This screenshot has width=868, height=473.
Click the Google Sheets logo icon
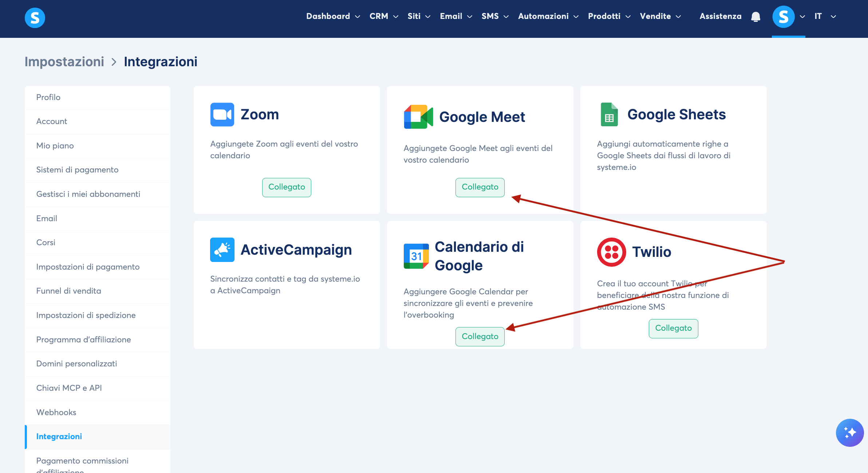point(609,115)
